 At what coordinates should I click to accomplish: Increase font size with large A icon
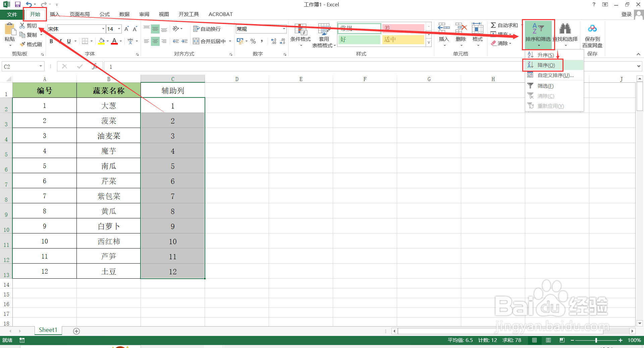[126, 29]
